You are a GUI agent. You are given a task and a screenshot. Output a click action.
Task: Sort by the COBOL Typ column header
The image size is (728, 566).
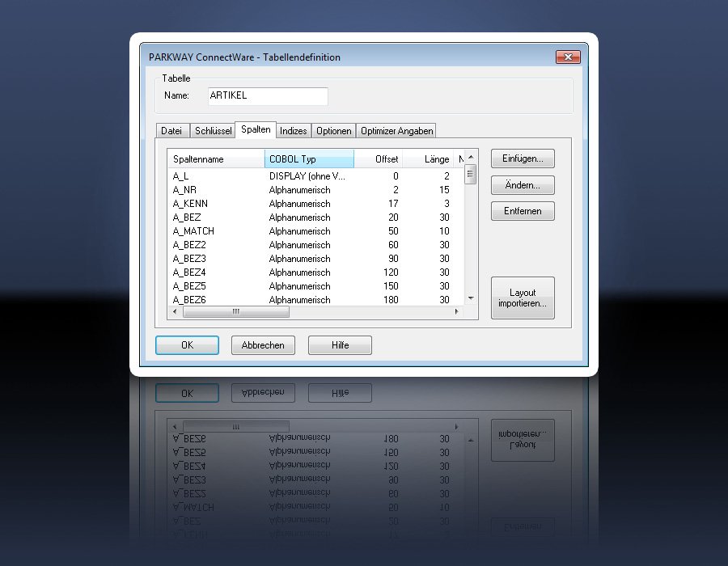coord(309,159)
